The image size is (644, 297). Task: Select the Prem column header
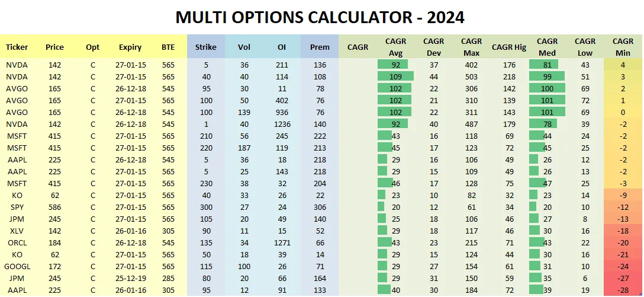pos(320,47)
